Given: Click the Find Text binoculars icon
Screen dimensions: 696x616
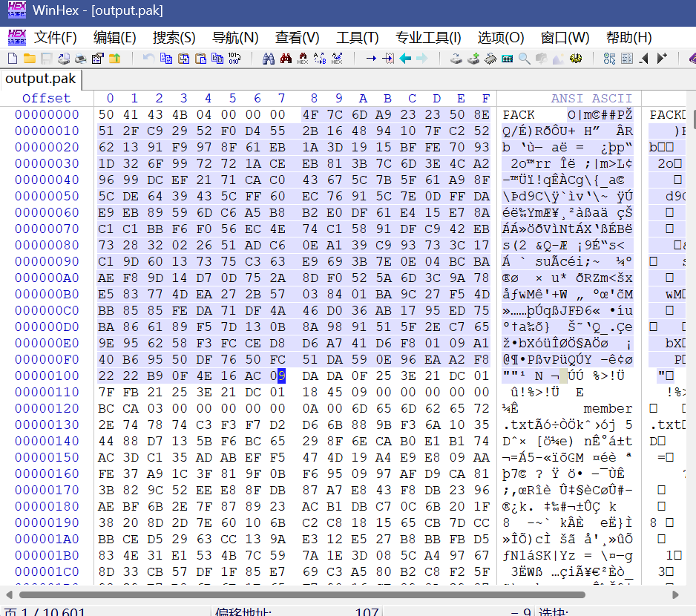Looking at the screenshot, I should click(x=269, y=59).
